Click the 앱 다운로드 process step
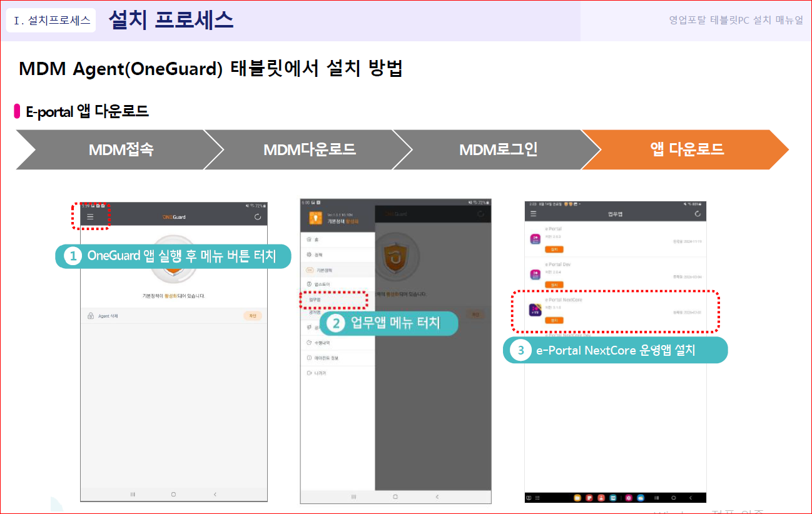Screen dimensions: 812x514 coord(685,149)
